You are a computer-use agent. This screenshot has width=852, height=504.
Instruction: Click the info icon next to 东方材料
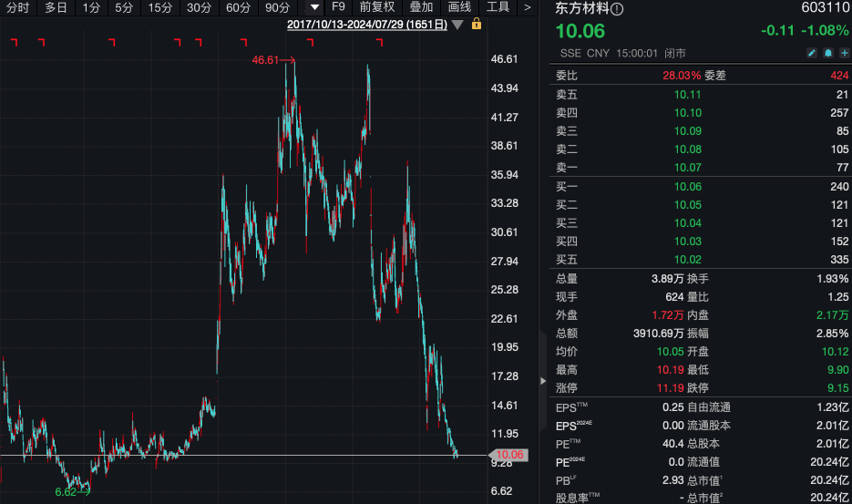(617, 9)
